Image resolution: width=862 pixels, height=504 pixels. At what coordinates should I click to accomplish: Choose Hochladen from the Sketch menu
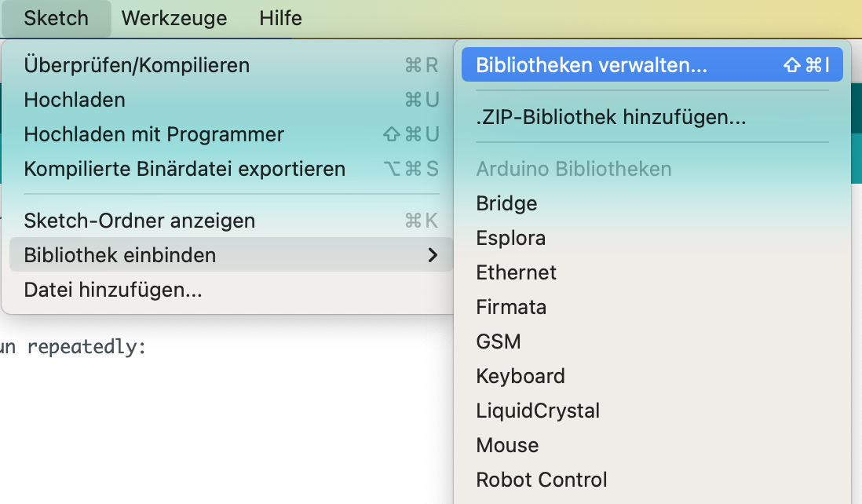[75, 100]
